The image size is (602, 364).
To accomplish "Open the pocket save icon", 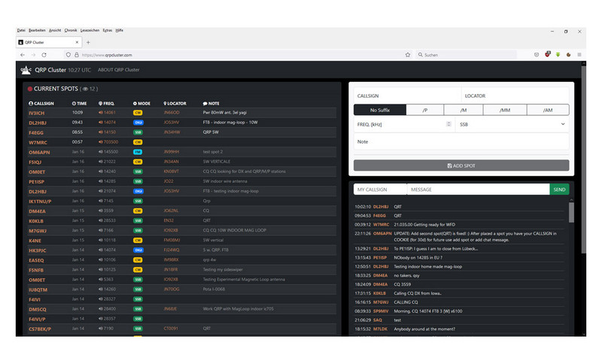I will coord(537,55).
